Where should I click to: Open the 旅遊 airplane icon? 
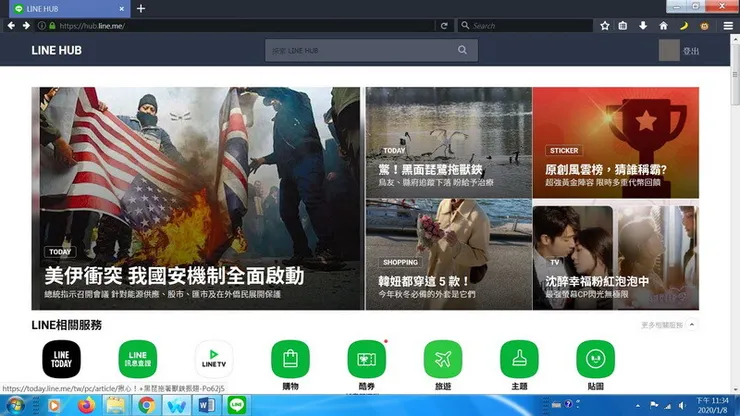(443, 359)
